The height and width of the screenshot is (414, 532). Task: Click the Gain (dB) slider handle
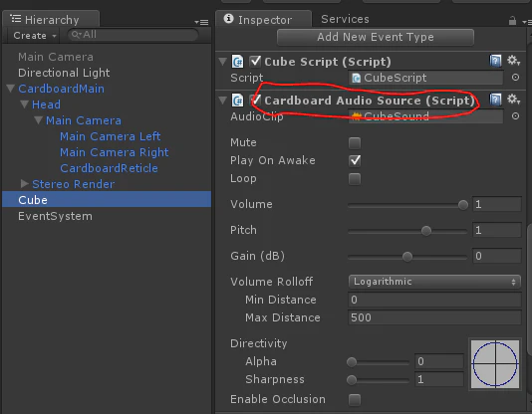coord(407,257)
